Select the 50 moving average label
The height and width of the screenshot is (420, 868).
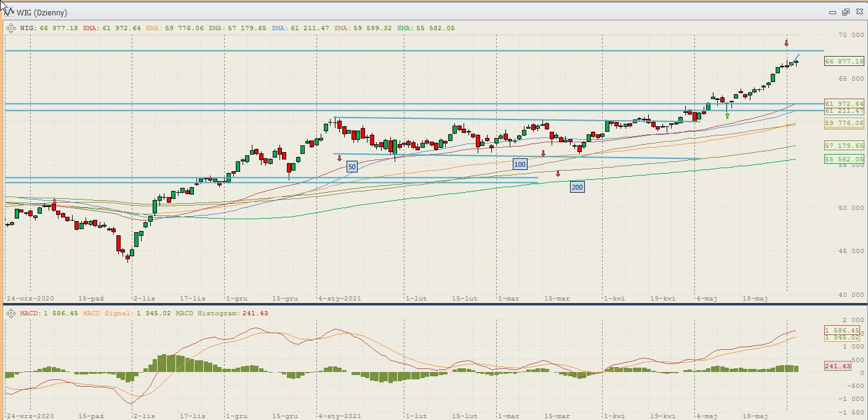pyautogui.click(x=352, y=167)
